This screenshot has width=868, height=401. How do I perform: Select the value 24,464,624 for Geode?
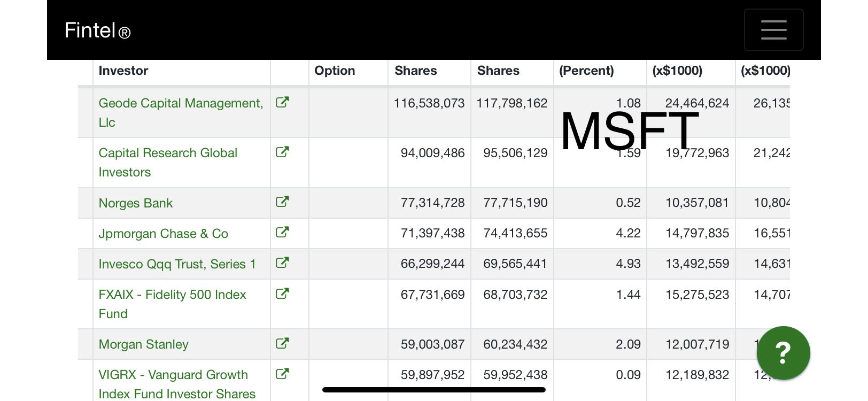697,103
